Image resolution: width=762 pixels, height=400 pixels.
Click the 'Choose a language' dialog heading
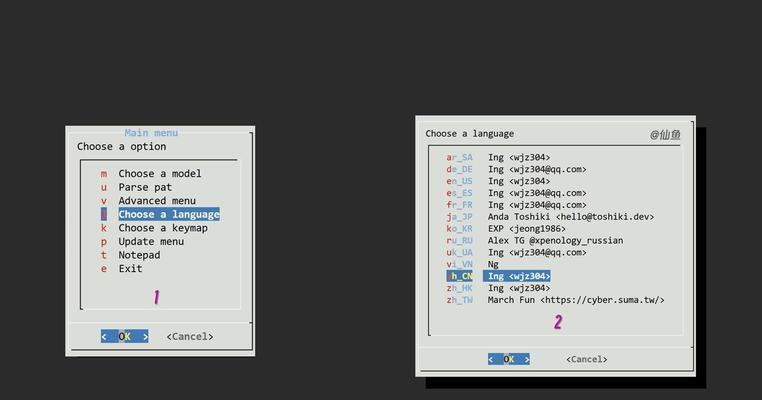pos(469,134)
